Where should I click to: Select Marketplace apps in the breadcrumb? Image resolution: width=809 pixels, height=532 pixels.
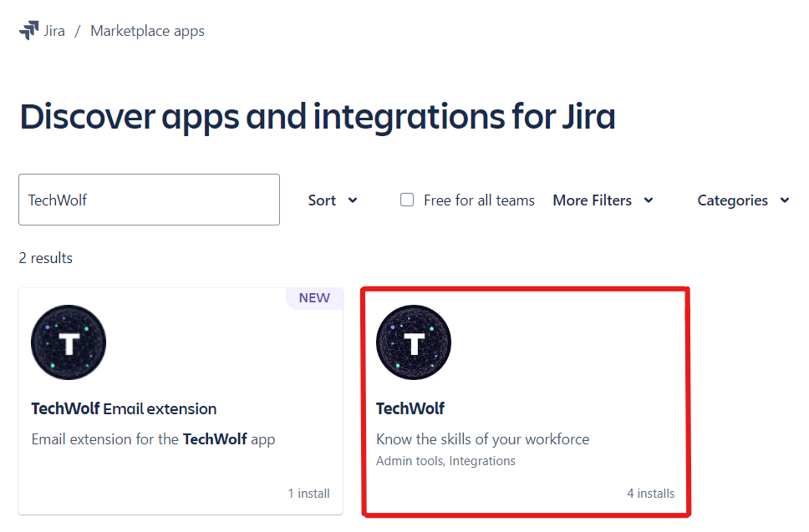(x=147, y=31)
